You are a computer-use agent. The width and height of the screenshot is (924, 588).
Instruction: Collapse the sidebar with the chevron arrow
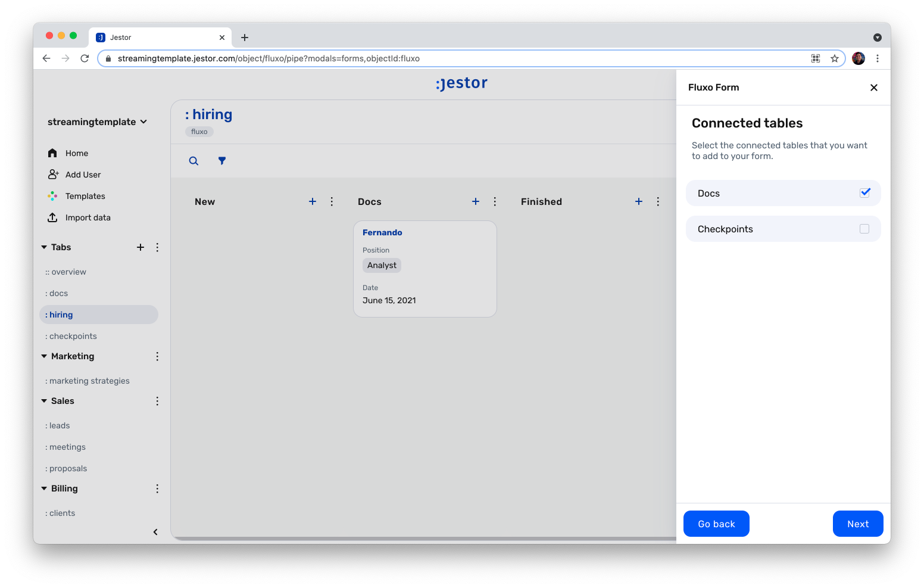[x=155, y=532]
